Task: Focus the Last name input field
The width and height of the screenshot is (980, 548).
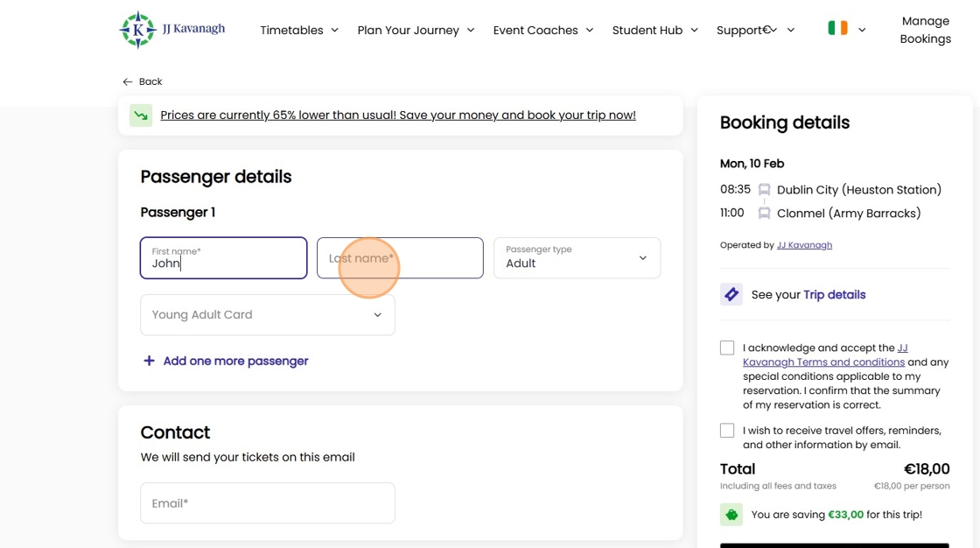Action: [400, 258]
